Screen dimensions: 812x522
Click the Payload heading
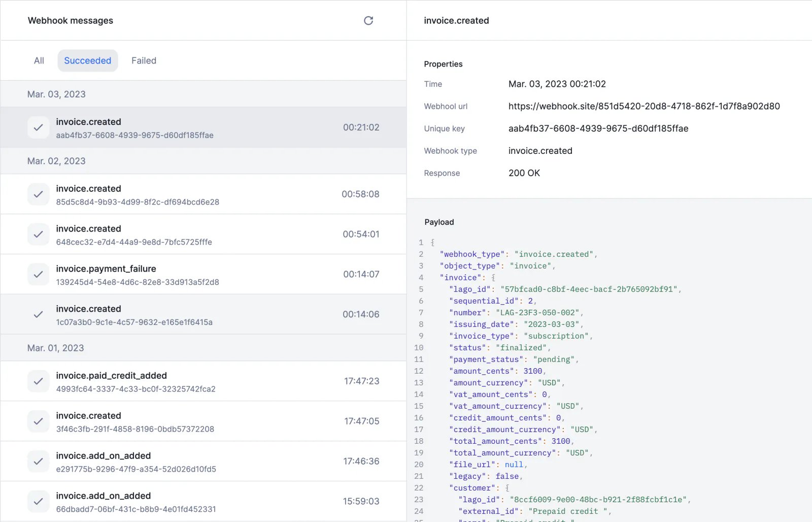[439, 222]
